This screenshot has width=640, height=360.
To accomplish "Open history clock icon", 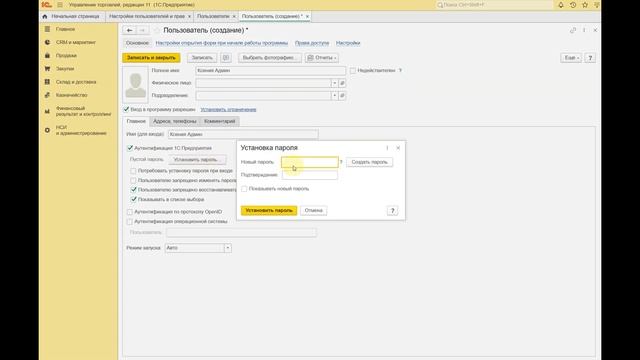I will [x=573, y=5].
